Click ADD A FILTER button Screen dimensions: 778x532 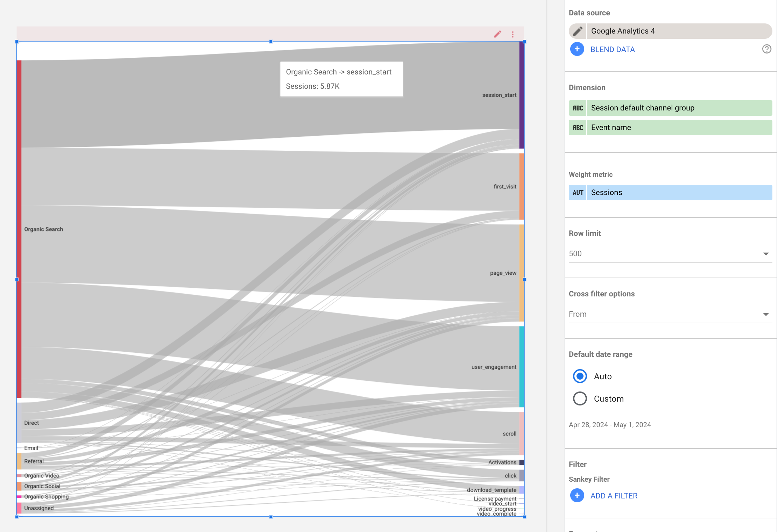pos(614,496)
